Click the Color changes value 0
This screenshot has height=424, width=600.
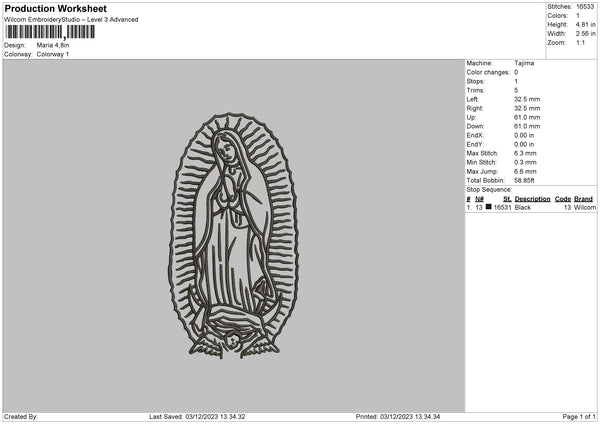coord(516,72)
